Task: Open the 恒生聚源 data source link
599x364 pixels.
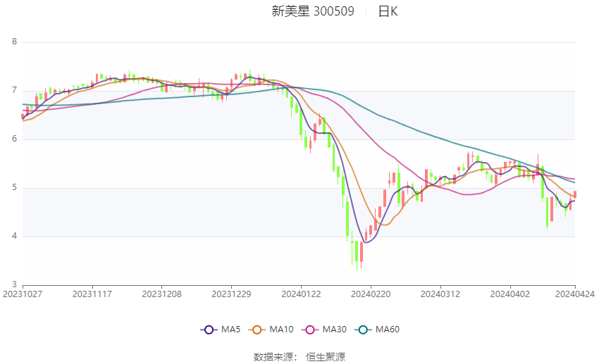Action: (326, 357)
